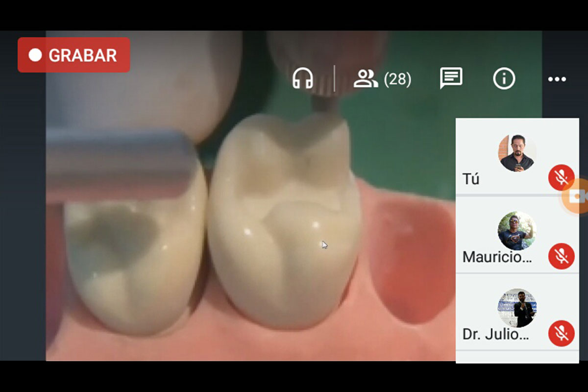Select your own avatar labeled Tú
This screenshot has height=392, width=588.
point(517,153)
